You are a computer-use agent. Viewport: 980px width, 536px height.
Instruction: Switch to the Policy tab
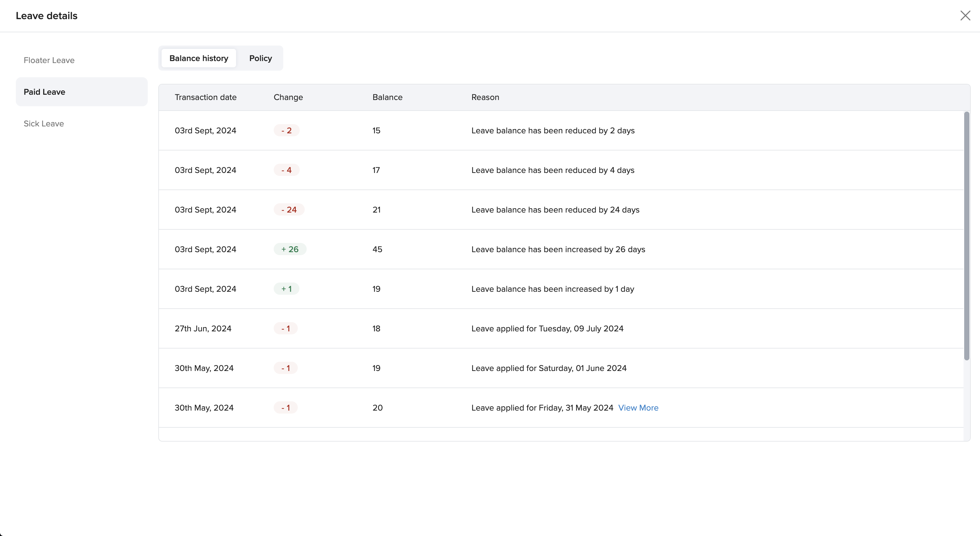[260, 58]
